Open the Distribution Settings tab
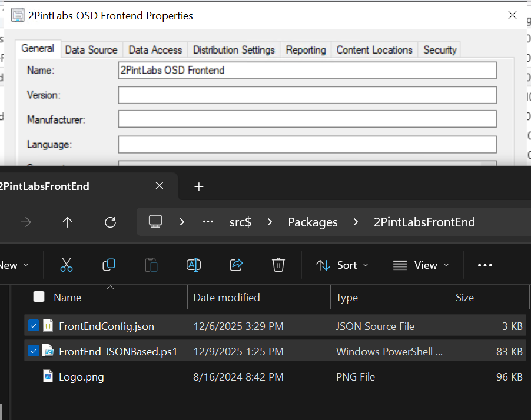This screenshot has width=531, height=420. 234,50
